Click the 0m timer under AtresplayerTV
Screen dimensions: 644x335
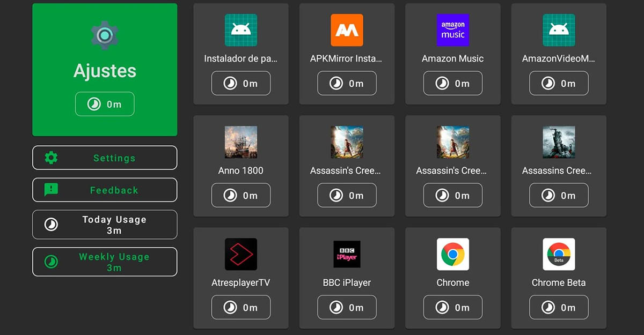coord(240,307)
